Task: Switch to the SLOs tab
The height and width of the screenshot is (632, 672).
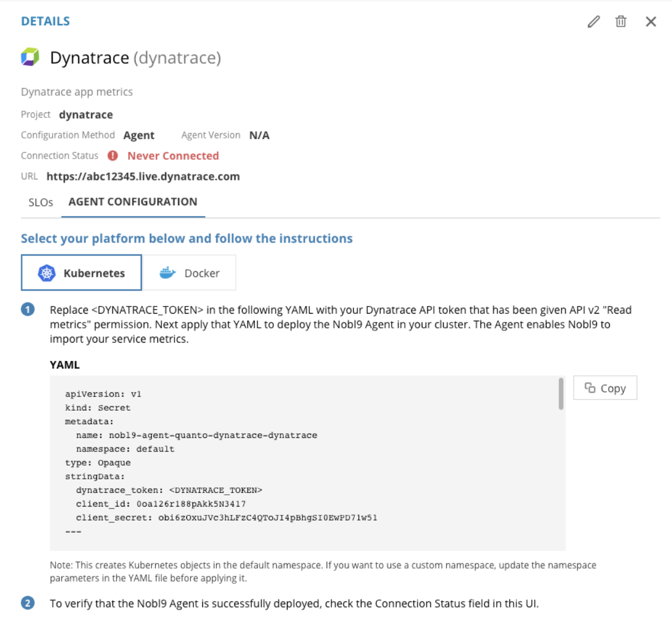Action: 41,202
